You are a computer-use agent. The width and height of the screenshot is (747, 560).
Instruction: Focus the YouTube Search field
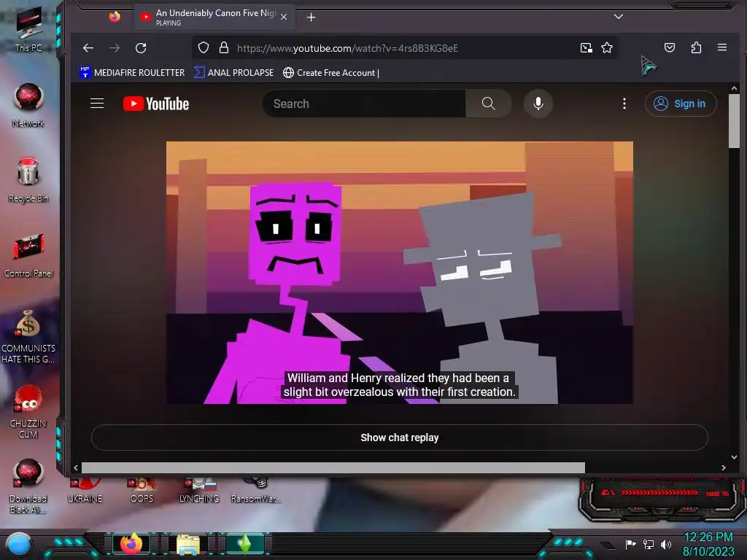coord(365,104)
